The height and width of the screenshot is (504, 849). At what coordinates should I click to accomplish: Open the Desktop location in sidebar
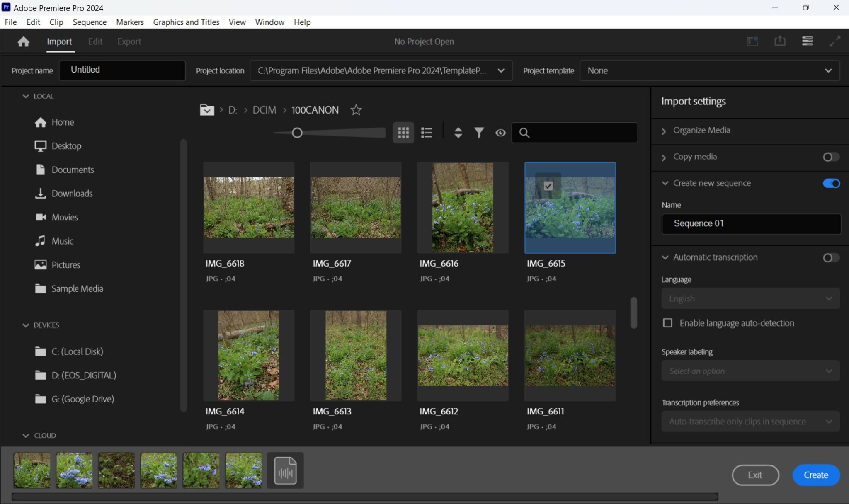58,146
